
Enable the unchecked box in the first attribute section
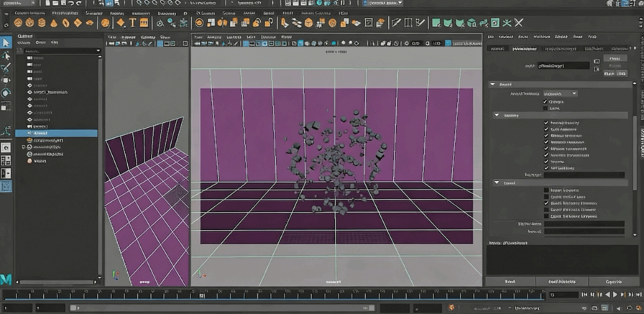(x=546, y=108)
